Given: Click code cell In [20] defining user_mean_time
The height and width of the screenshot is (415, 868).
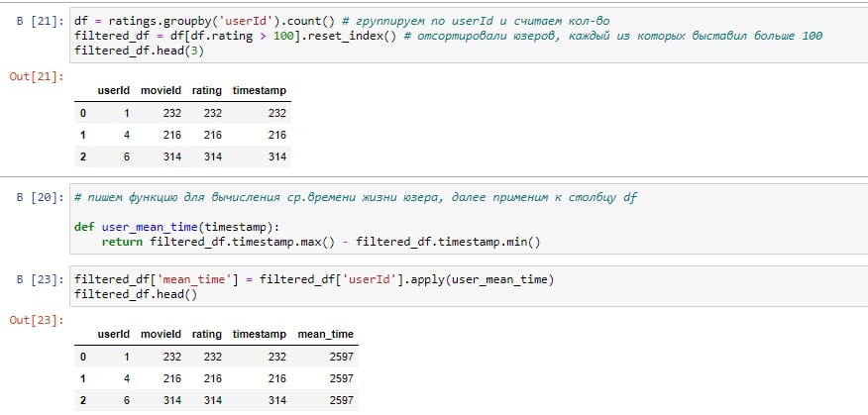Looking at the screenshot, I should click(469, 220).
